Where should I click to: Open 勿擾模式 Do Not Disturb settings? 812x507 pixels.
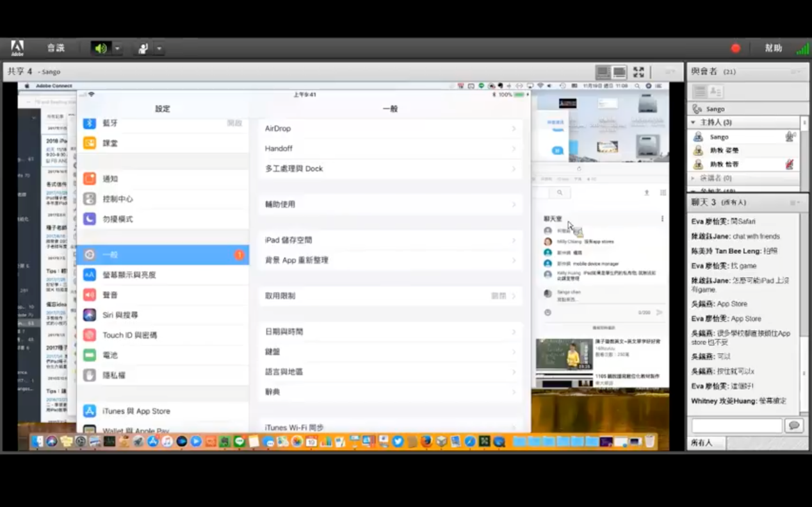(x=163, y=219)
